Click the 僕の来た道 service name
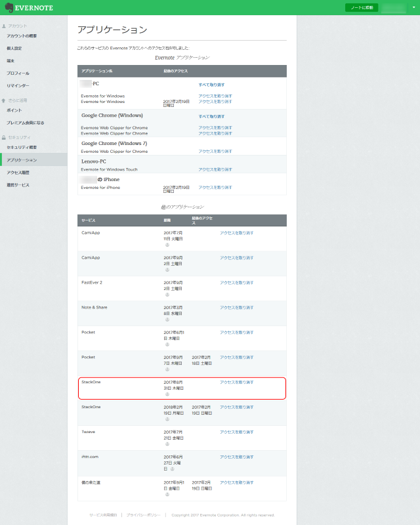420x525 pixels. 91,482
